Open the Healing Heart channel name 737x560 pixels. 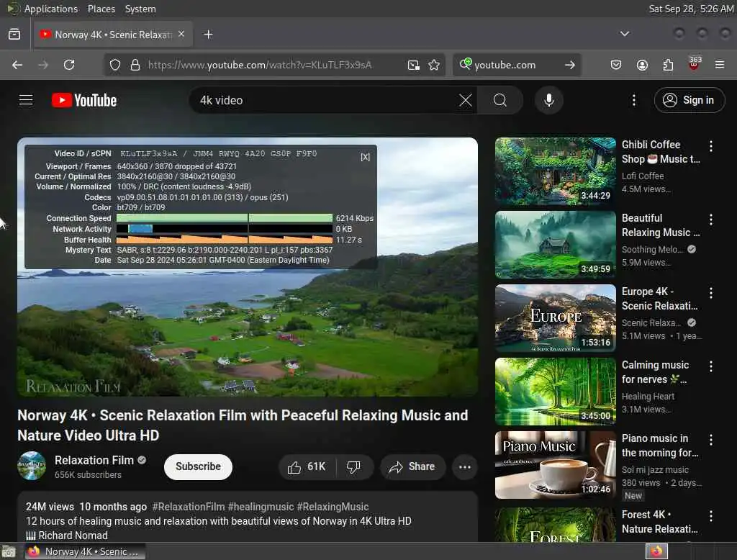648,397
